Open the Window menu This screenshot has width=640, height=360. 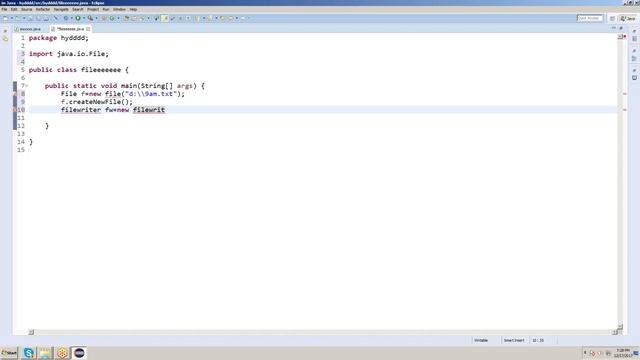119,9
